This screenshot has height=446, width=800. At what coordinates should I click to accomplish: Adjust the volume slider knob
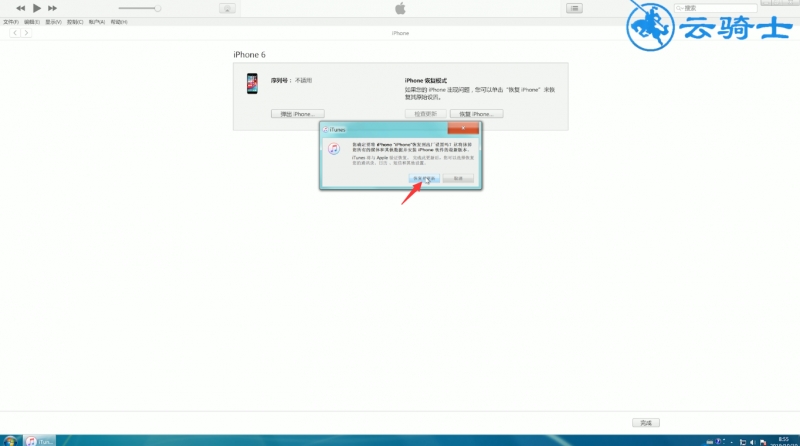point(158,8)
